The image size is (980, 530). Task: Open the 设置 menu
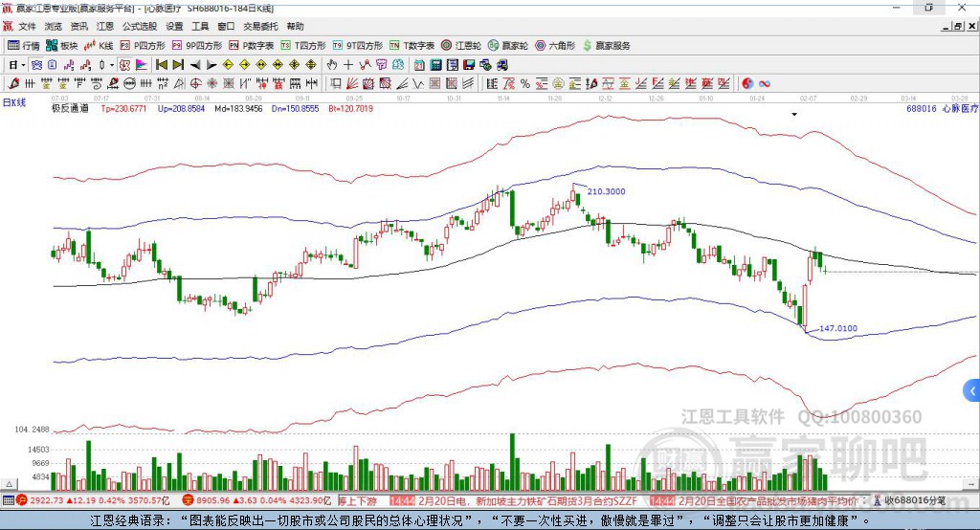pos(174,26)
